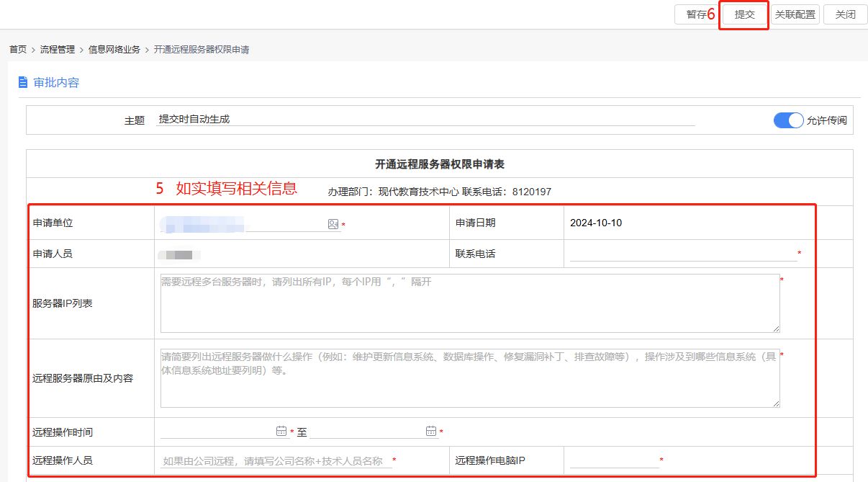Open the 申请单位 organization picker icon

pos(333,224)
